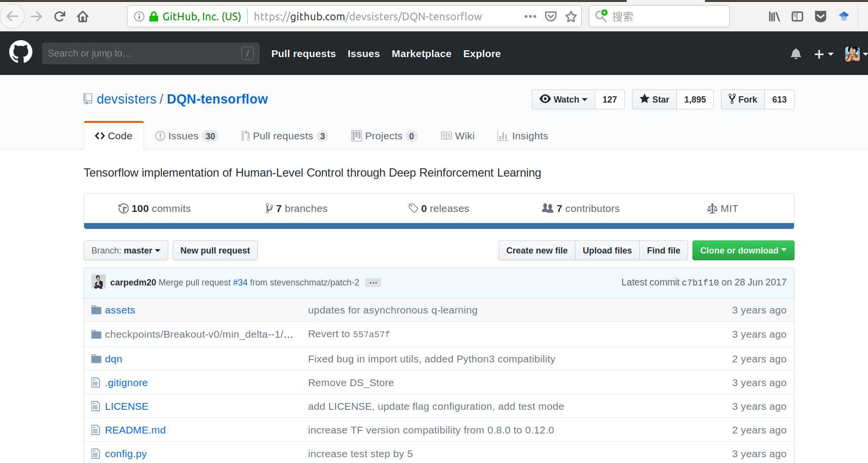
Task: View the 100 commits history
Action: point(155,209)
